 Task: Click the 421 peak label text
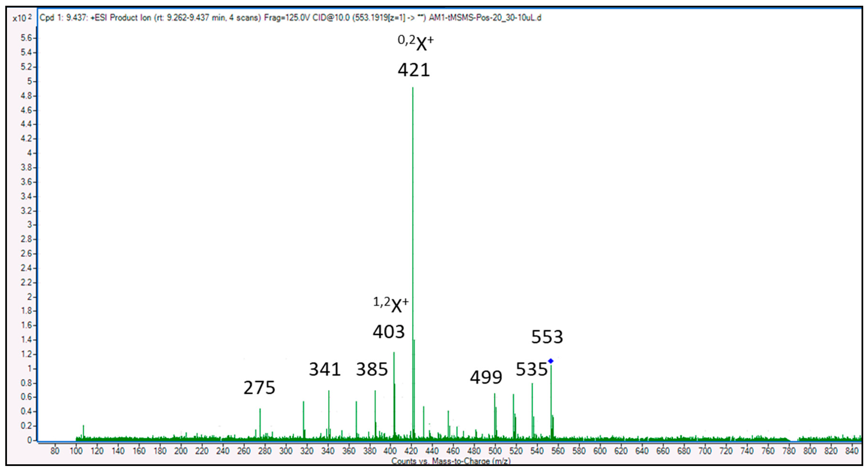click(x=414, y=70)
